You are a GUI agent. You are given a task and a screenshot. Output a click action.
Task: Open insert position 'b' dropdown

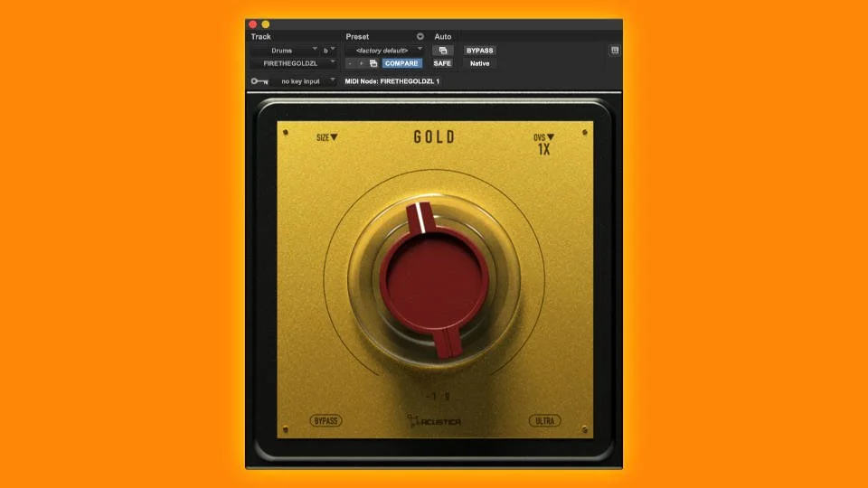click(x=329, y=51)
